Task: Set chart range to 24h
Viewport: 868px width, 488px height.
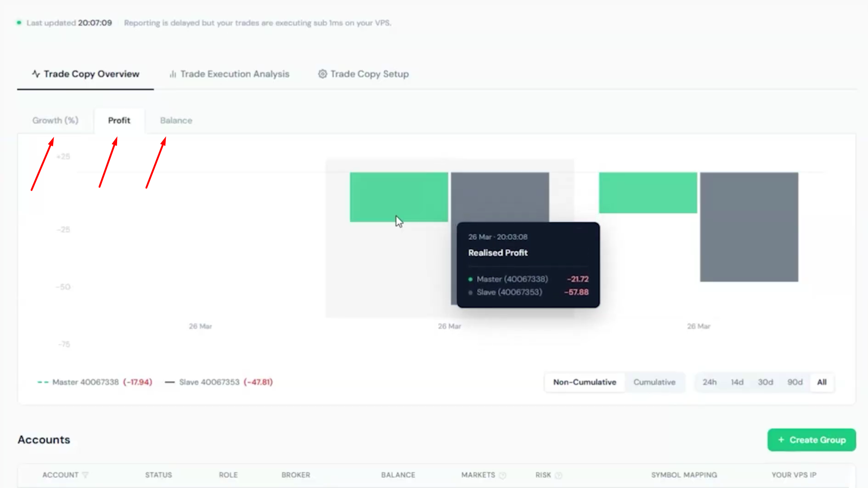Action: point(710,382)
